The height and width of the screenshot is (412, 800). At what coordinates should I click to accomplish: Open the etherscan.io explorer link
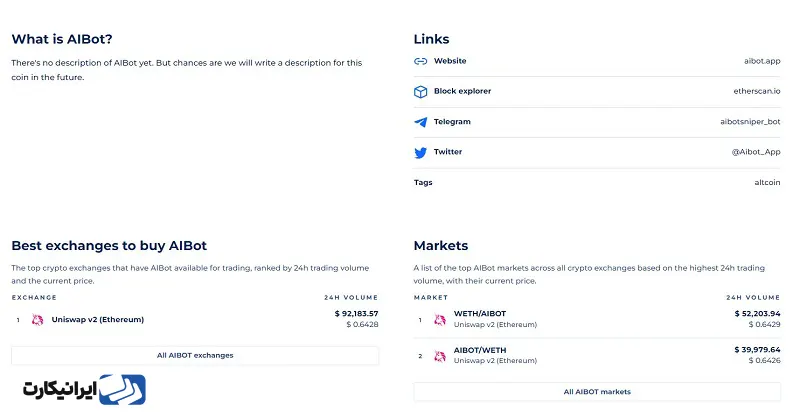click(757, 91)
